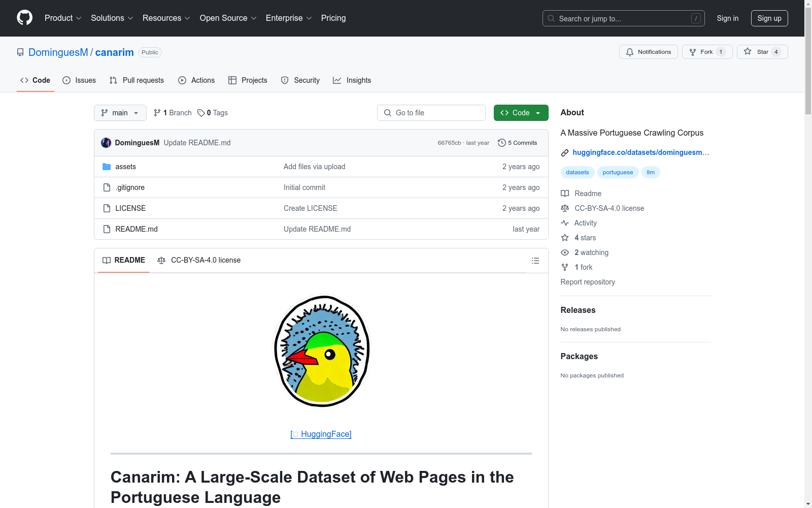This screenshot has width=812, height=508.
Task: Click the repository icon beside DominguesM
Action: (20, 52)
